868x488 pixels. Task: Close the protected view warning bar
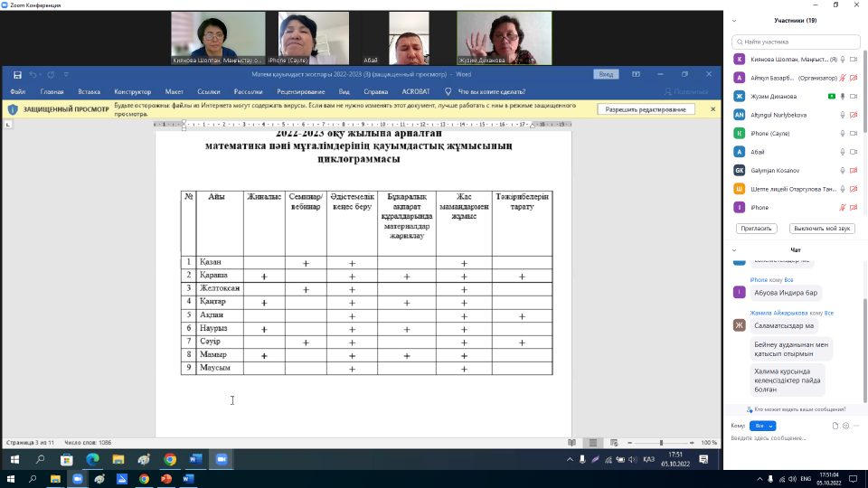pos(712,109)
